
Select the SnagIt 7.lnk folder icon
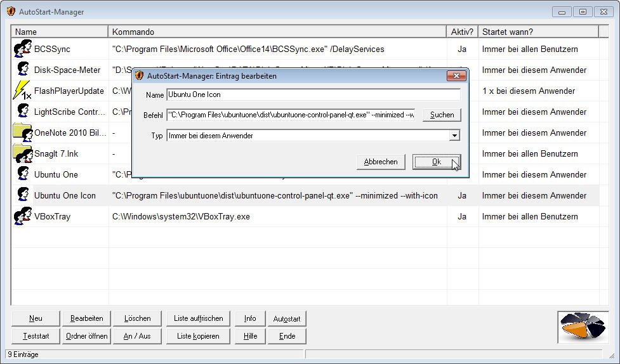(x=23, y=153)
